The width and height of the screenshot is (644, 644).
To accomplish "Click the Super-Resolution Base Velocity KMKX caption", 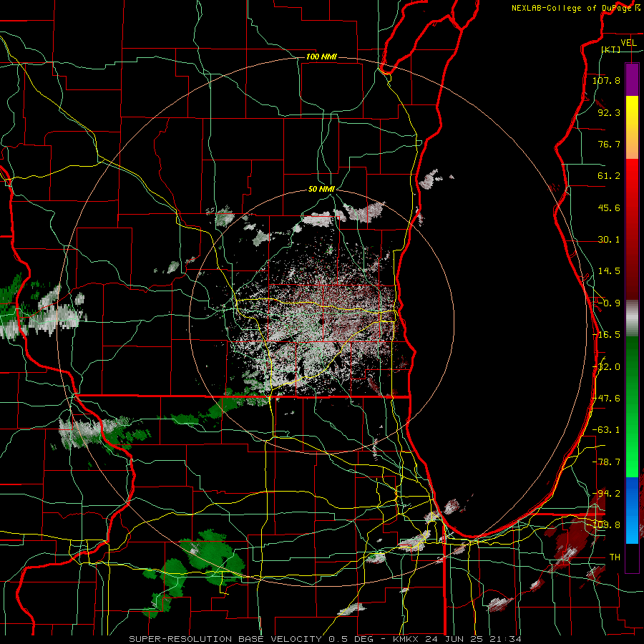I will (x=326, y=639).
